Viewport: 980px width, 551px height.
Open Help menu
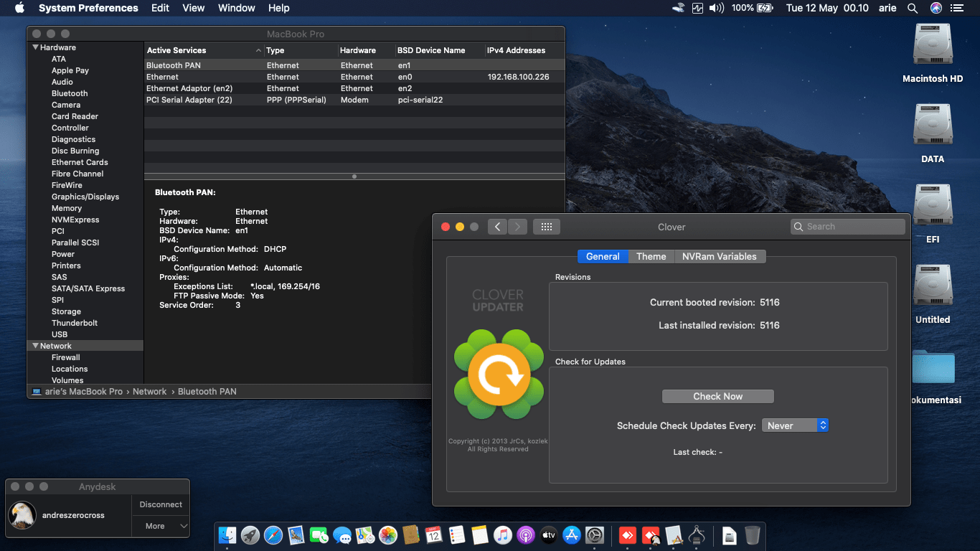pos(279,9)
